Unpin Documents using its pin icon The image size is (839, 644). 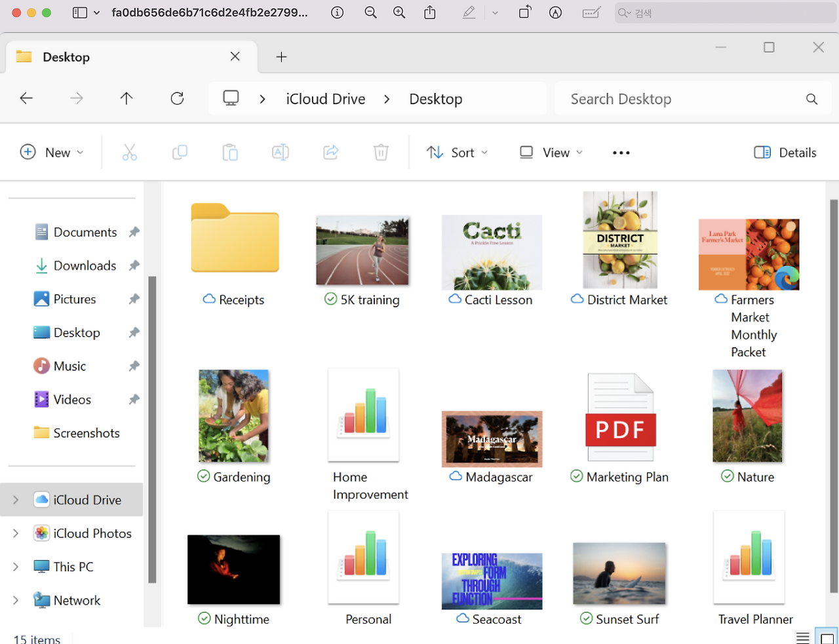coord(134,232)
